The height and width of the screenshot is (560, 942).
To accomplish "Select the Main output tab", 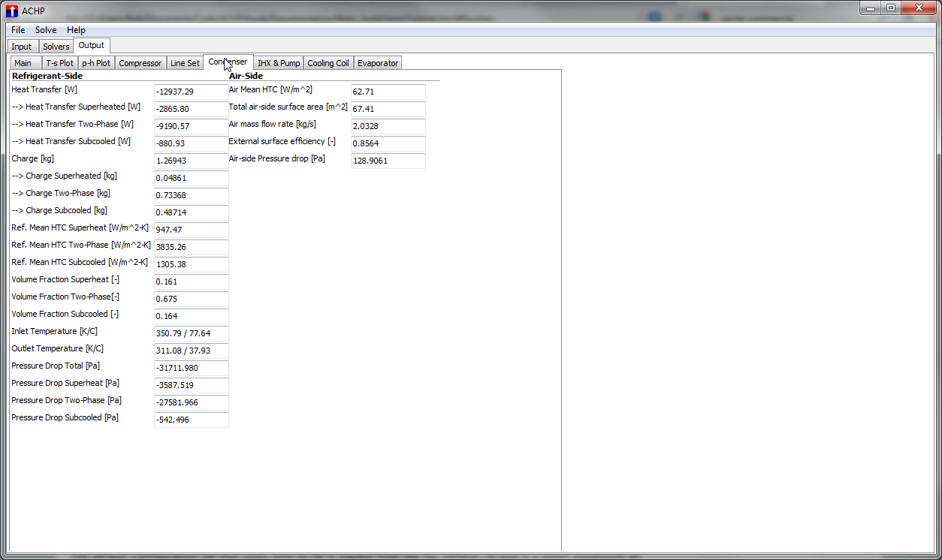I will click(x=23, y=63).
